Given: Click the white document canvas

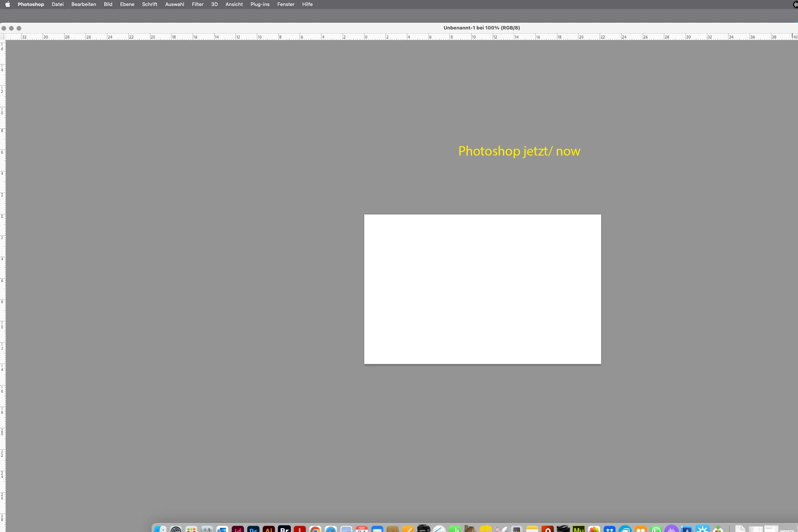Looking at the screenshot, I should pyautogui.click(x=482, y=289).
